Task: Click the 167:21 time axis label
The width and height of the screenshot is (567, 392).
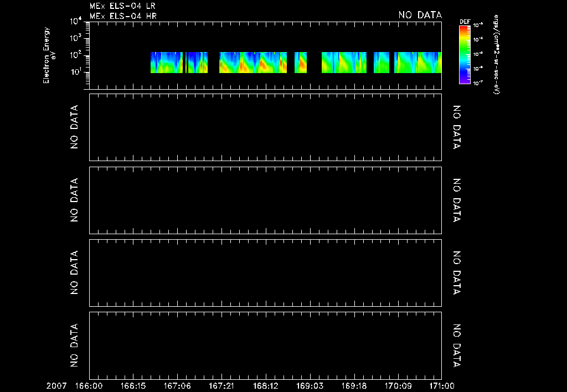Action: click(x=221, y=386)
